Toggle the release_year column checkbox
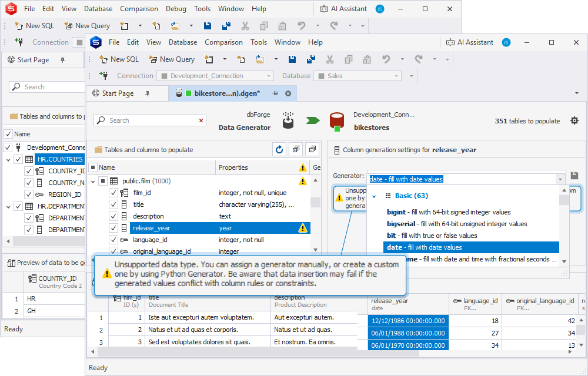Screen dimensions: 588x376 (x=113, y=228)
